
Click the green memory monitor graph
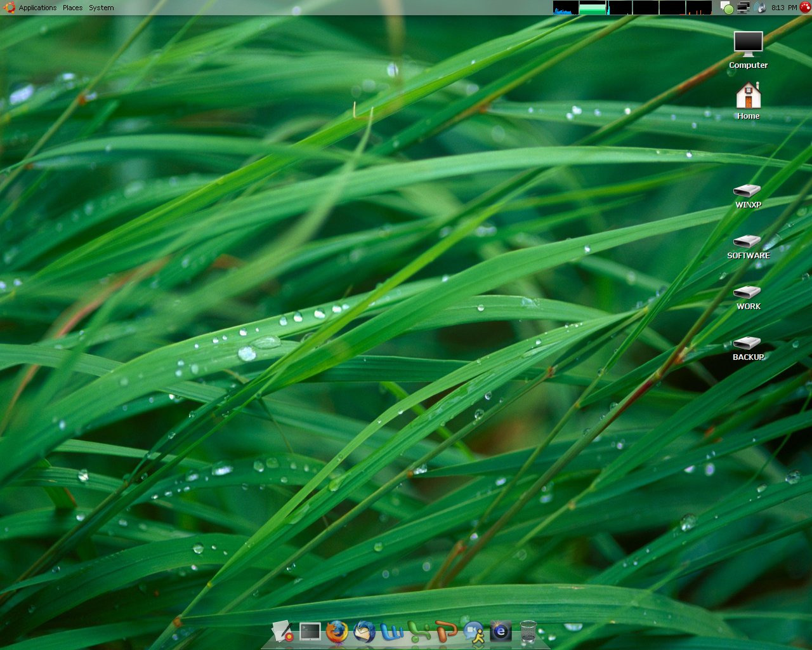(593, 8)
